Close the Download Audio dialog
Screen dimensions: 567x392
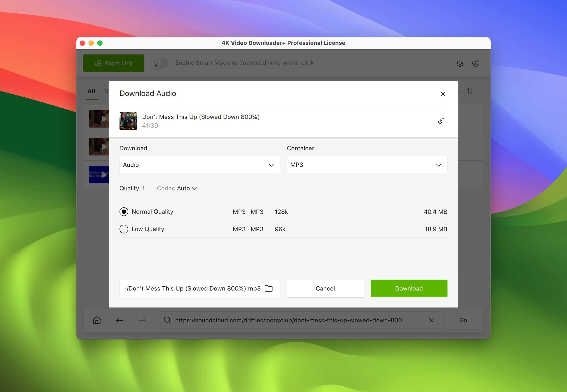[443, 94]
